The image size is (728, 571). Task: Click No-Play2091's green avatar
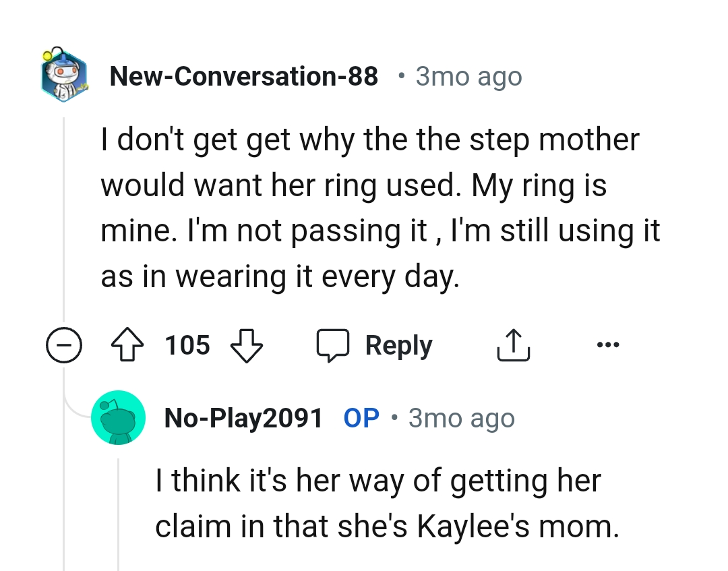[x=119, y=417]
